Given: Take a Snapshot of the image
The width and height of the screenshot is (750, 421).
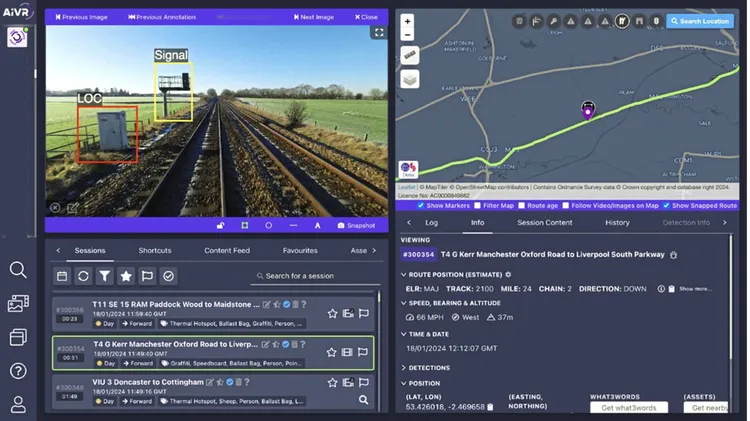Looking at the screenshot, I should coord(356,225).
